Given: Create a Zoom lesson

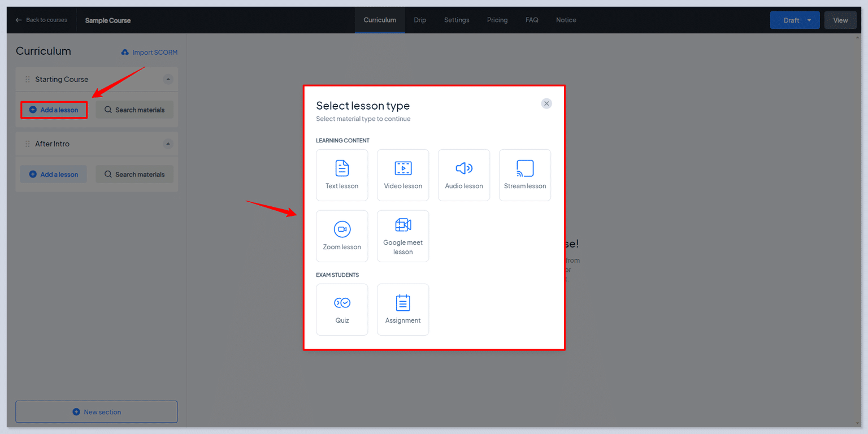Looking at the screenshot, I should 342,236.
